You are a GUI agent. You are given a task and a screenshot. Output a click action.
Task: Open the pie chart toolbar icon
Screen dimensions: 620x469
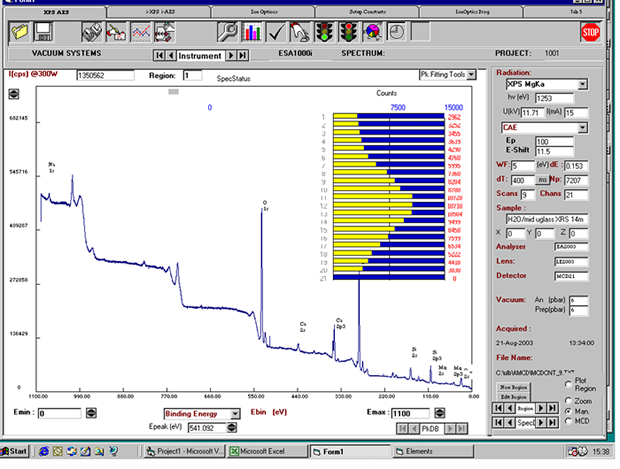[x=372, y=32]
